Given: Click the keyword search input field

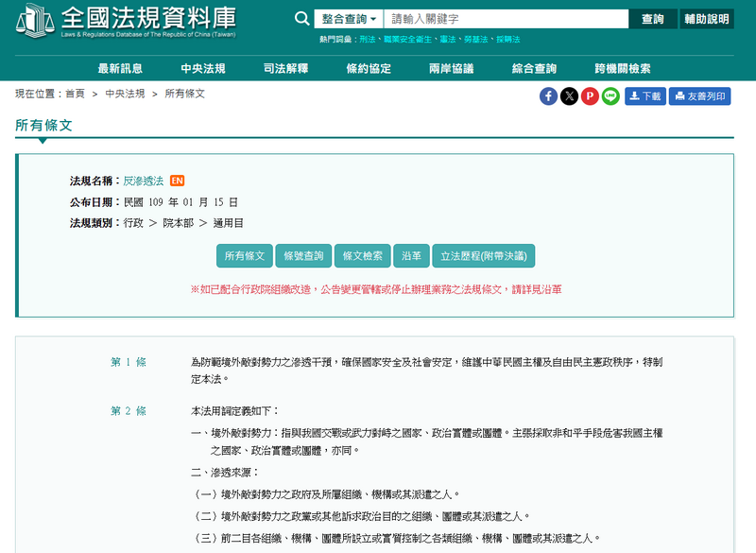Looking at the screenshot, I should click(496, 18).
